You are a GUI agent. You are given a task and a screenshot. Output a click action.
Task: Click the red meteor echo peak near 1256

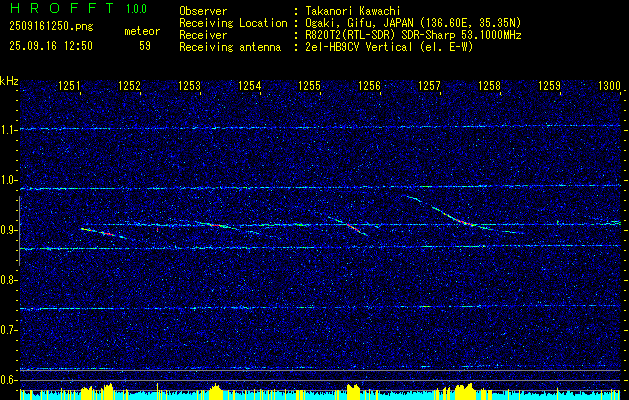(x=353, y=227)
